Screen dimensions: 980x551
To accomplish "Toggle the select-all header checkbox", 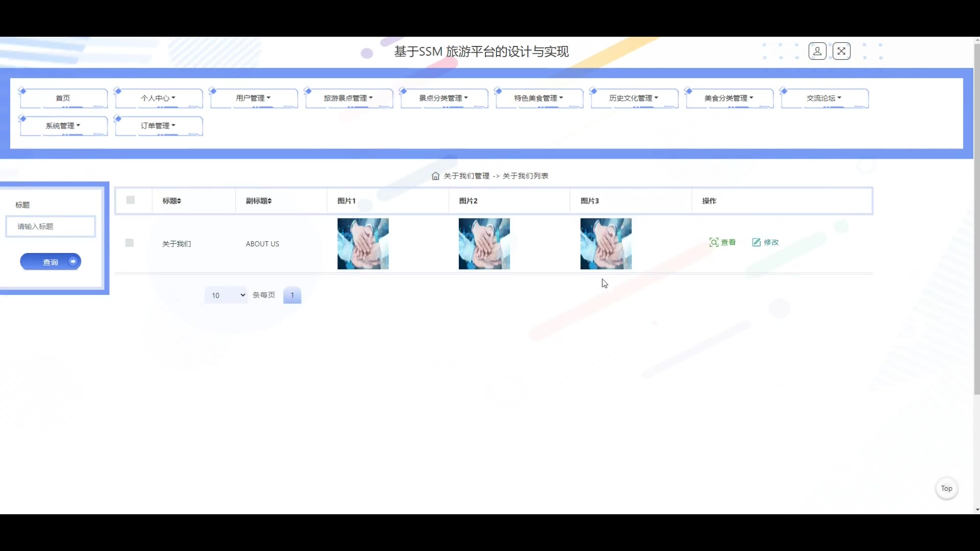I will tap(131, 200).
